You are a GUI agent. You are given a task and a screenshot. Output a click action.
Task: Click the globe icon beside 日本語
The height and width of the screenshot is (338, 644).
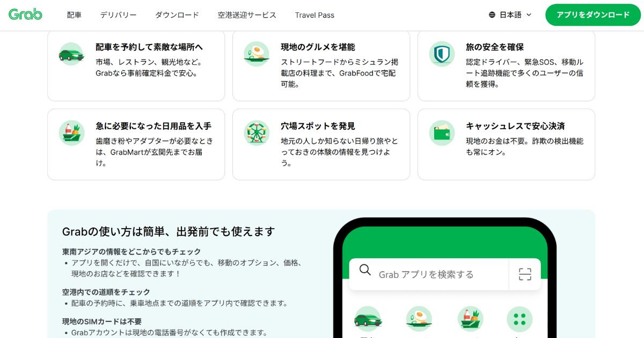point(492,15)
